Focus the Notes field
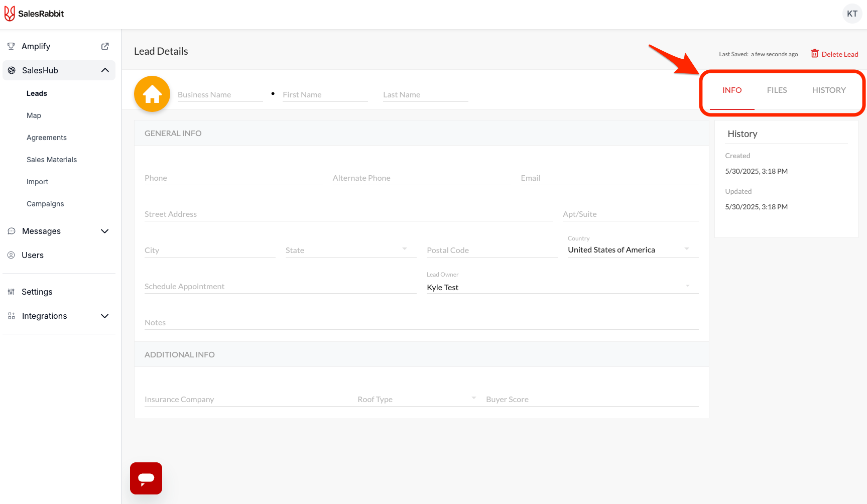This screenshot has width=867, height=504. (422, 322)
